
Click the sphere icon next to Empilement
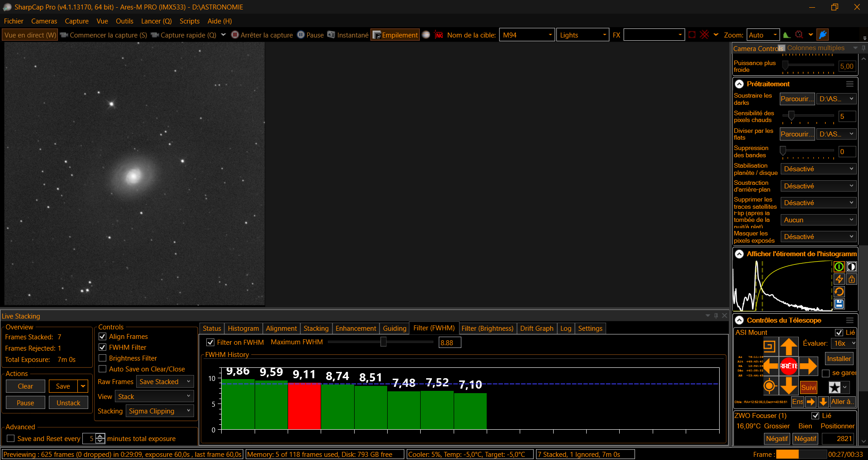[426, 35]
